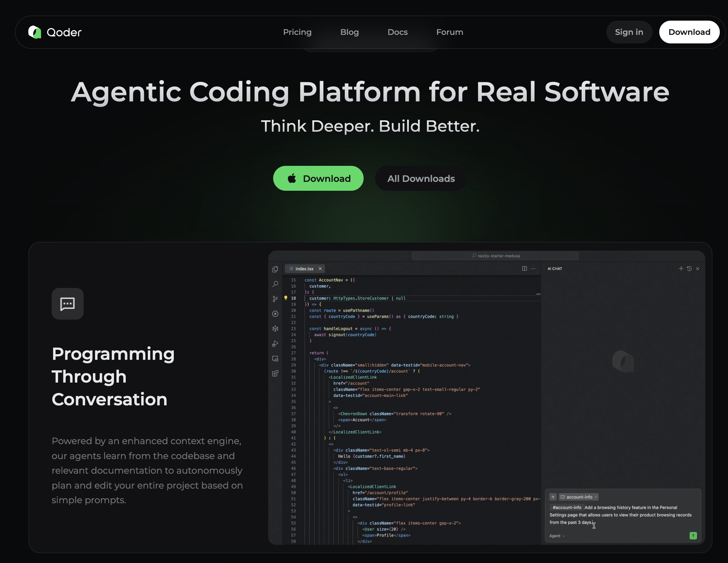The image size is (728, 563).
Task: Click the 'href="/account/profile"' code line
Action: [x=380, y=493]
